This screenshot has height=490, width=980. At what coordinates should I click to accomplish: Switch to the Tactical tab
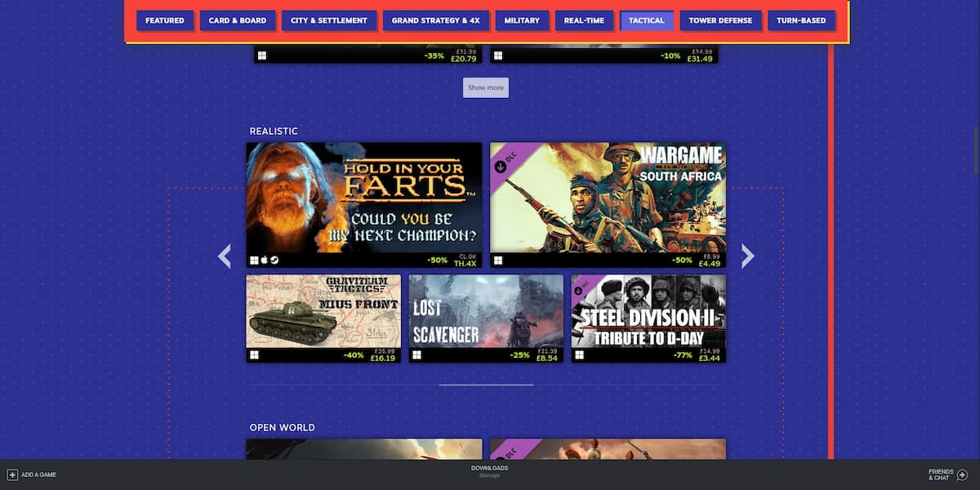coord(647,20)
